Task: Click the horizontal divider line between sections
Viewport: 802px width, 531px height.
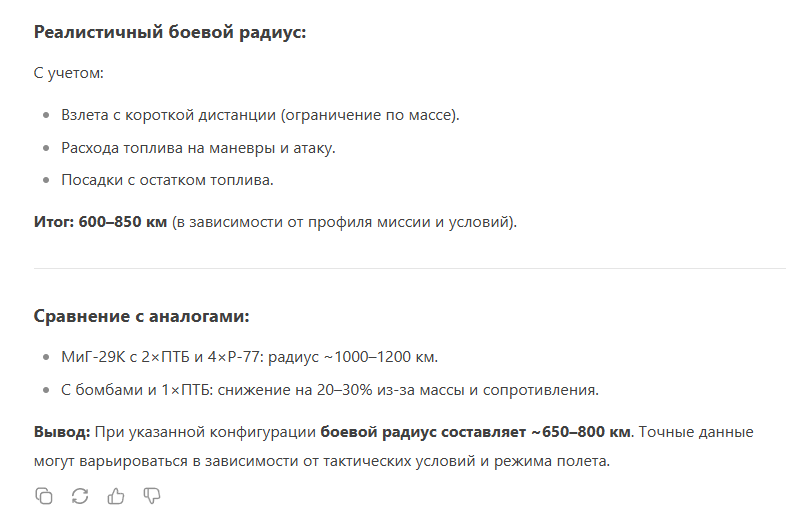Action: coord(410,268)
